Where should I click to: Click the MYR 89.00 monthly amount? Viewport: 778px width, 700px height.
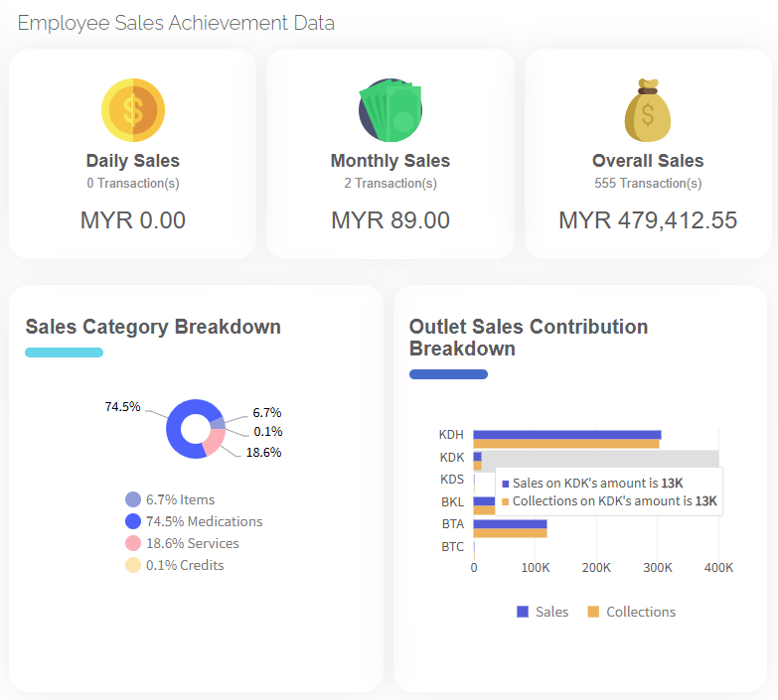tap(389, 220)
